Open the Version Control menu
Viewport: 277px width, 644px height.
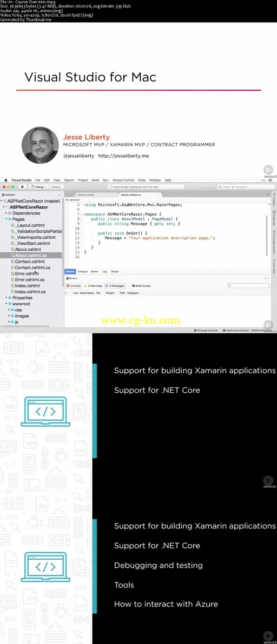click(x=123, y=180)
